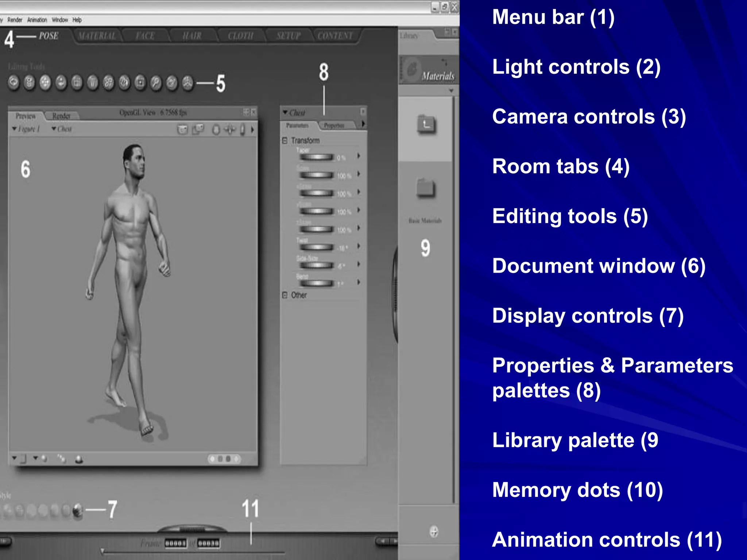Switch to the Render tab
Viewport: 747px width, 560px height.
pos(61,116)
